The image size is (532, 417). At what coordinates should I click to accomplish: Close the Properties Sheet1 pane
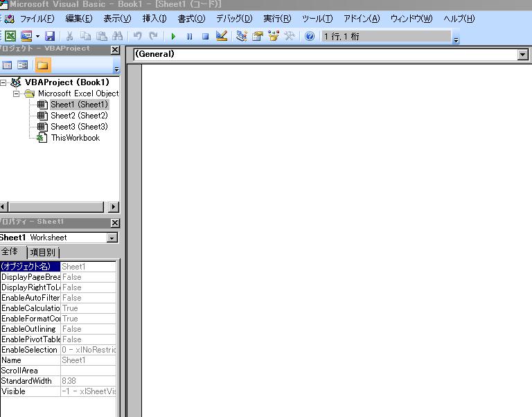(116, 223)
